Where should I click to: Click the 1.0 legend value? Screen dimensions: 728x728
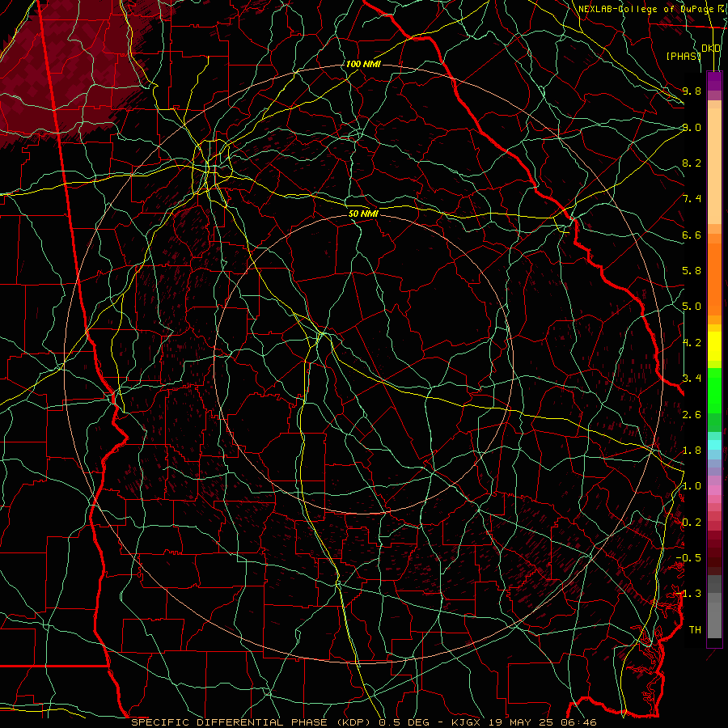click(692, 486)
